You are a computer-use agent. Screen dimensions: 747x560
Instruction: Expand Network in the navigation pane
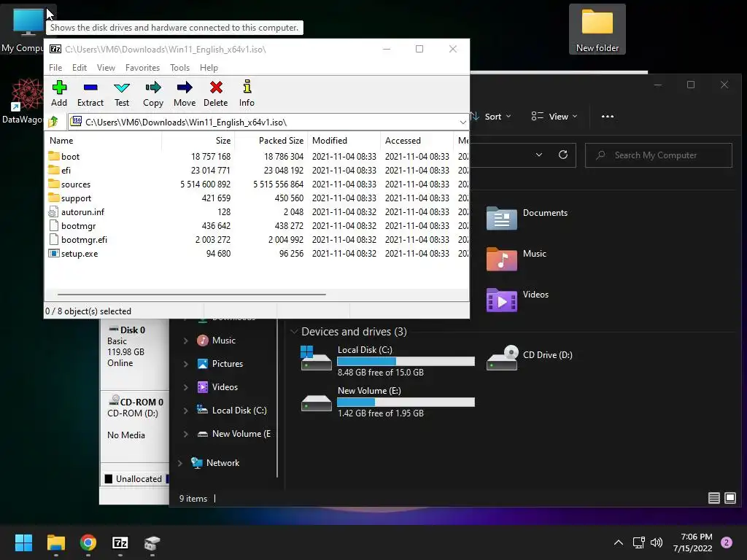pos(180,463)
